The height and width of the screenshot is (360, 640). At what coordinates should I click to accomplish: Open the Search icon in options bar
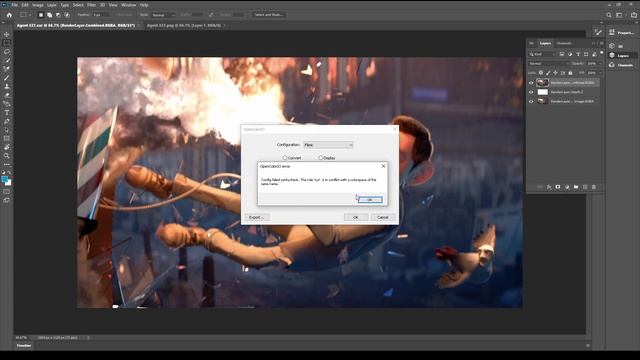pyautogui.click(x=609, y=15)
